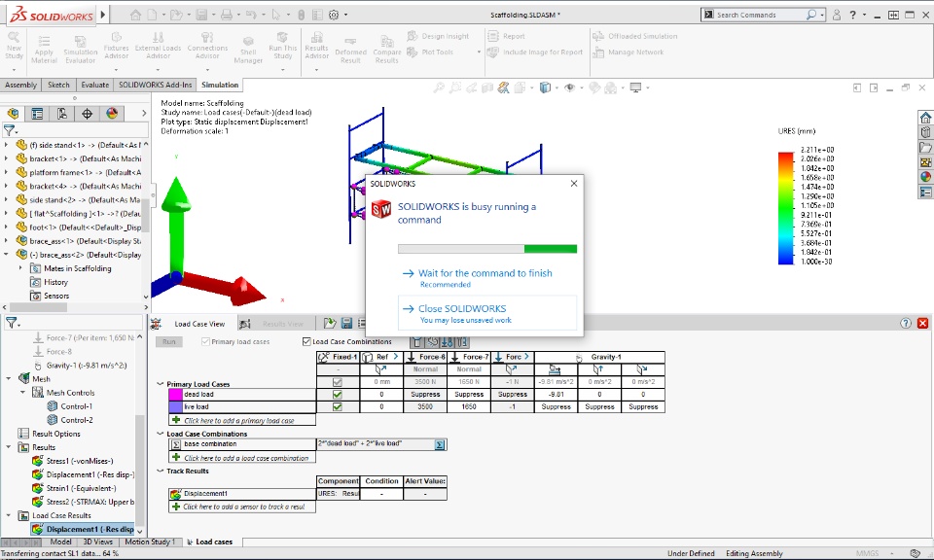934x560 pixels.
Task: Expand the side stand<1> tree item
Action: [6, 145]
